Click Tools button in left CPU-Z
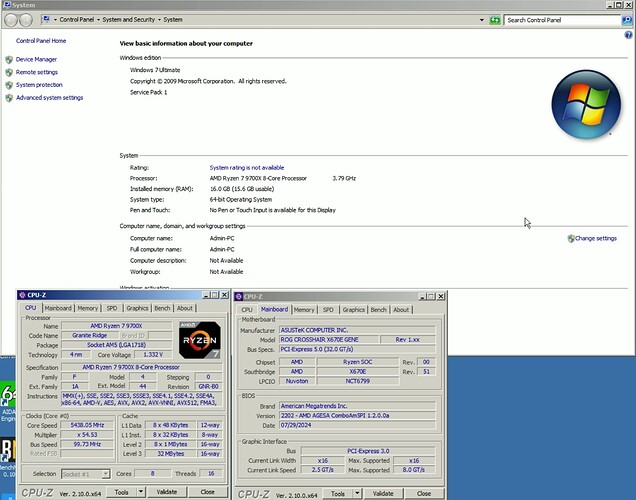The image size is (636, 500). [121, 492]
